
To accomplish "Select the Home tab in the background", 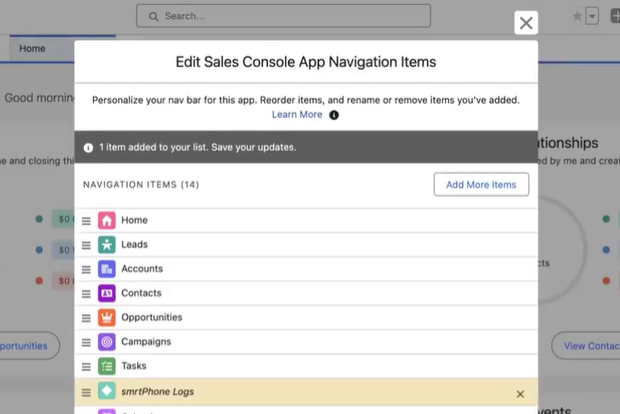I will 32,48.
